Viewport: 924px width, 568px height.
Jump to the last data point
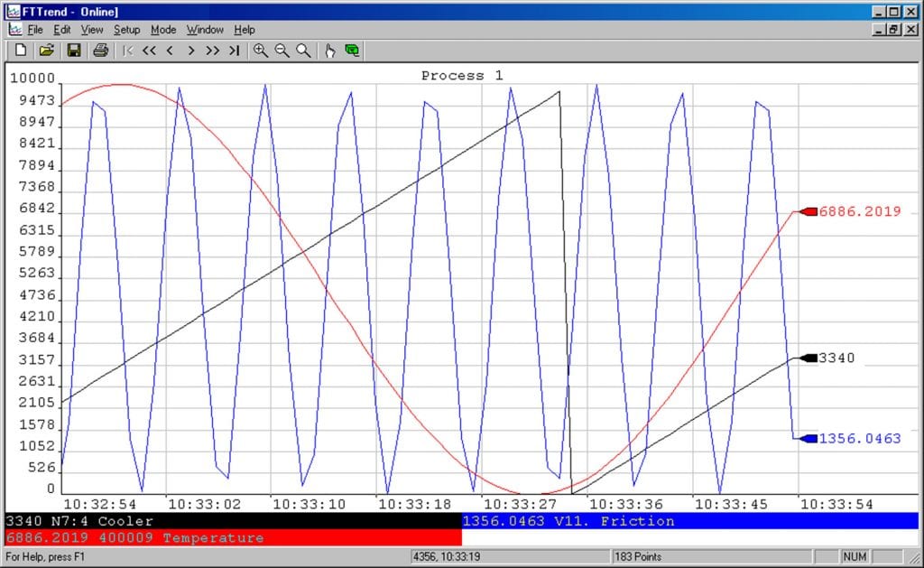click(x=235, y=51)
